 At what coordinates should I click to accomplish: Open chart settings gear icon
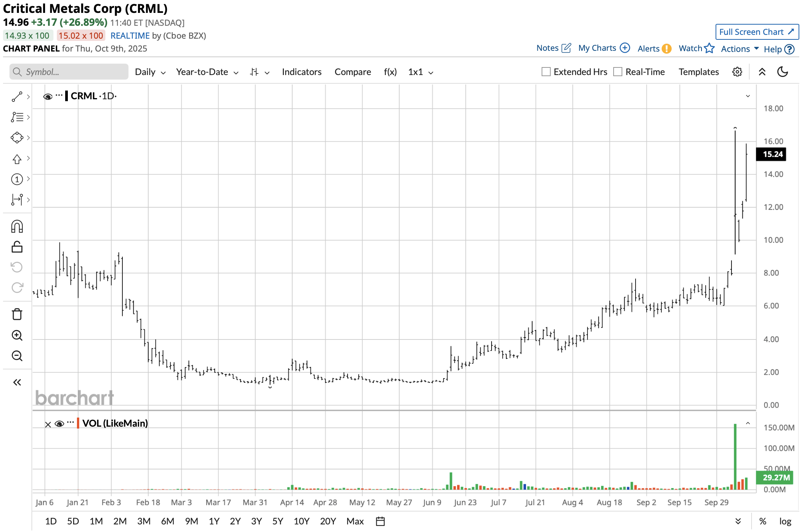pyautogui.click(x=737, y=72)
